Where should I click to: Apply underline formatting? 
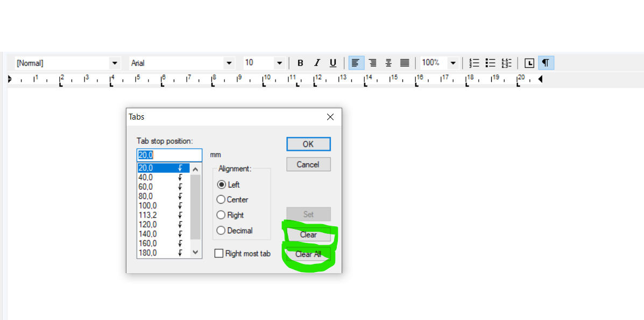tap(333, 63)
